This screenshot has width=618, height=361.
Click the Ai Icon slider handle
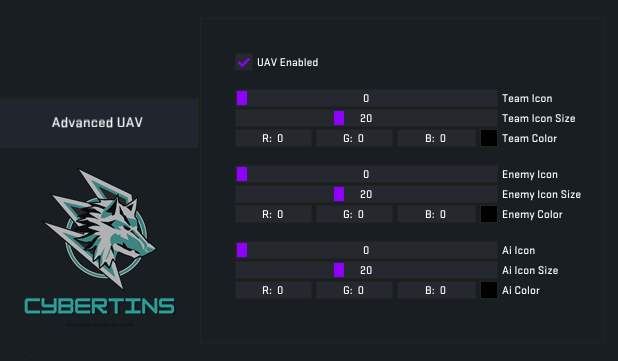[x=242, y=250]
